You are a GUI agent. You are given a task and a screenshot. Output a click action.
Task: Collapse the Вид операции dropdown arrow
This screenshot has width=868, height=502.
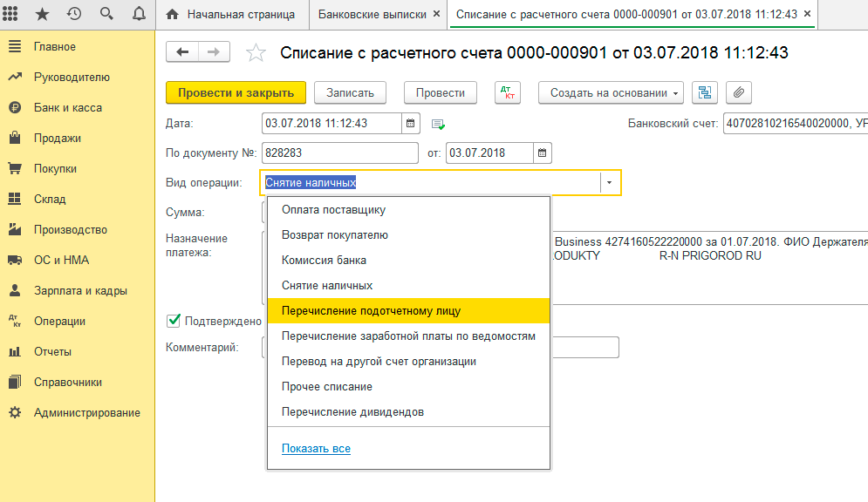point(610,183)
